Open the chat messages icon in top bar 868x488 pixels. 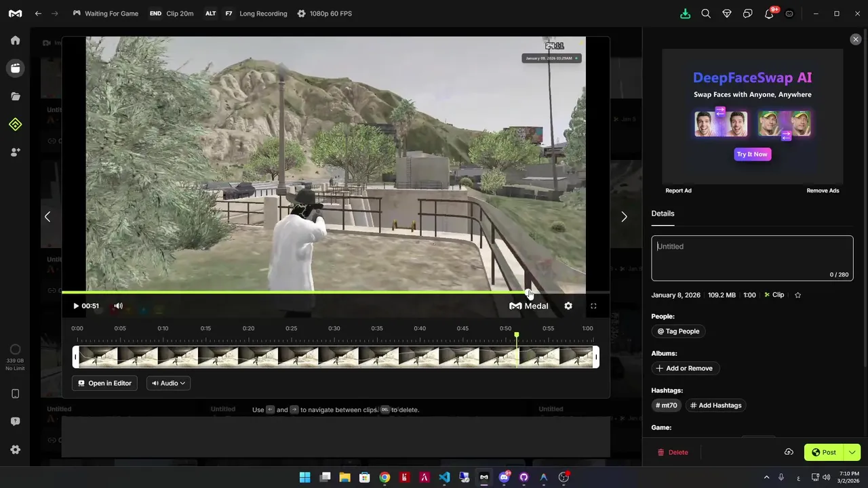pyautogui.click(x=747, y=14)
